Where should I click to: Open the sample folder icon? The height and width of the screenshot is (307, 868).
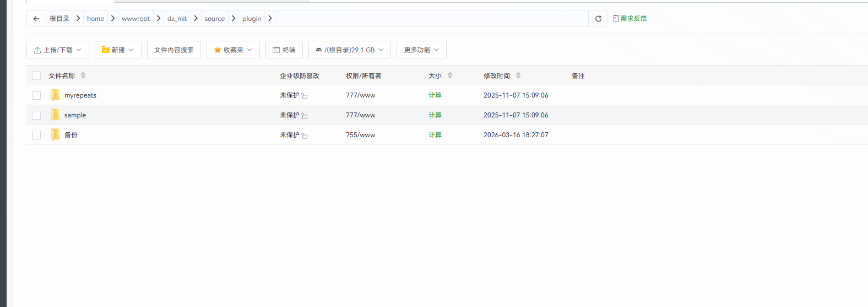[x=55, y=115]
